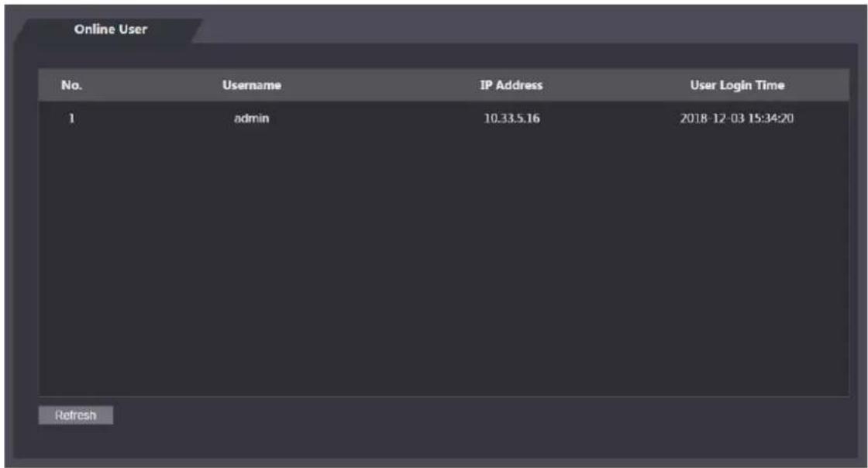Click the No. column header
Screen dimensions: 868x468
click(x=71, y=85)
